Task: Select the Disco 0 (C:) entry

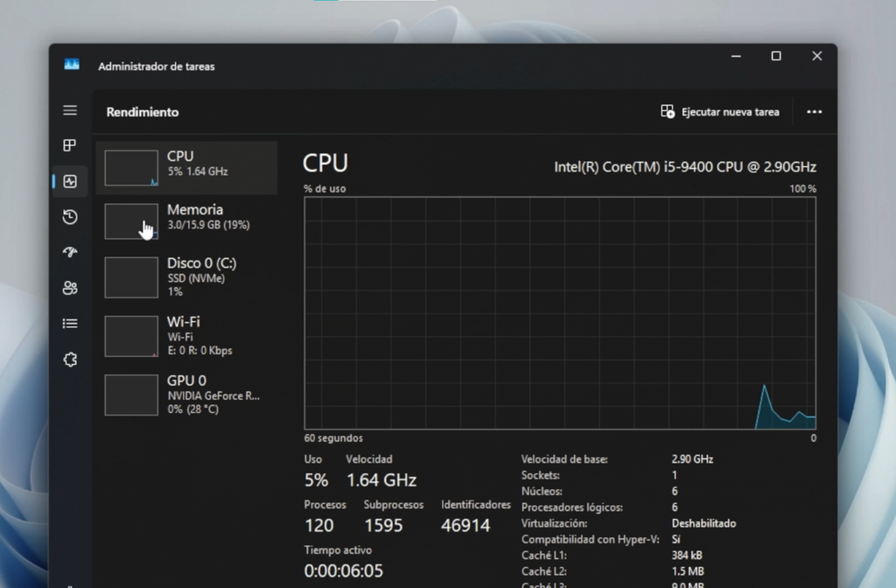Action: coord(187,277)
